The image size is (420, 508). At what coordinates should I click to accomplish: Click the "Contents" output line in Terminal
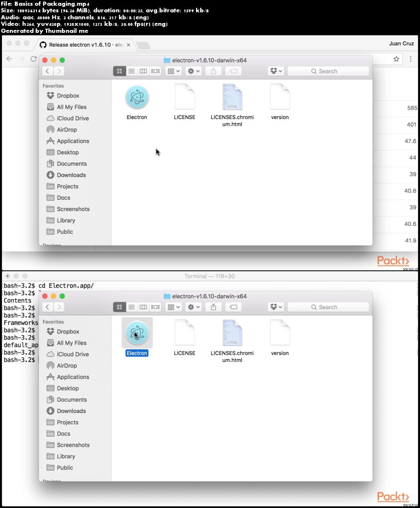pyautogui.click(x=17, y=300)
